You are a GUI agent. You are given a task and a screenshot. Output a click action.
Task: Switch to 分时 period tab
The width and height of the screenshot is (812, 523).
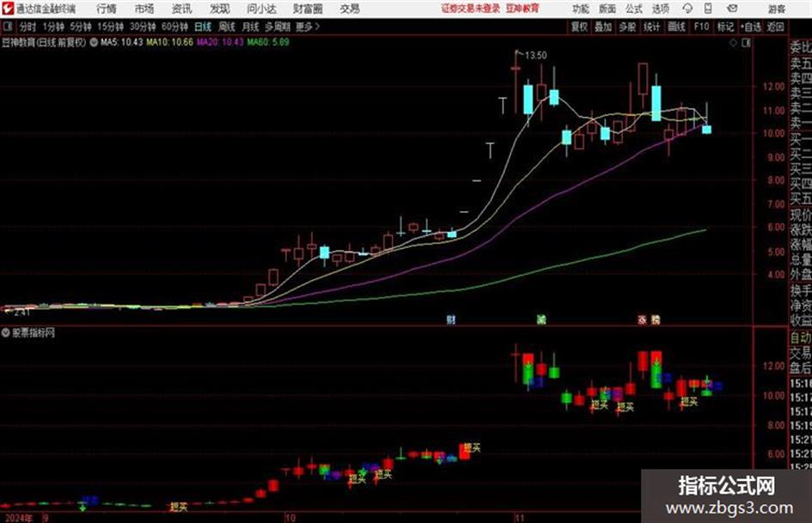coord(27,27)
